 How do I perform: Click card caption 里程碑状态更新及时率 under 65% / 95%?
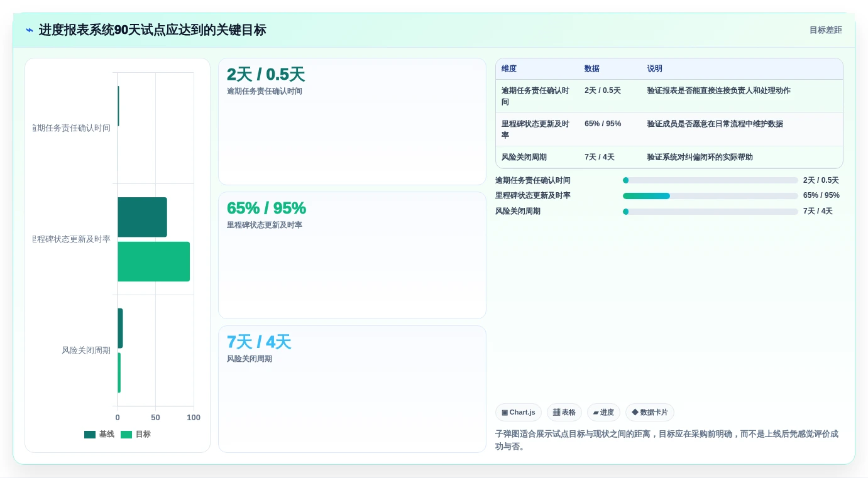tap(265, 225)
